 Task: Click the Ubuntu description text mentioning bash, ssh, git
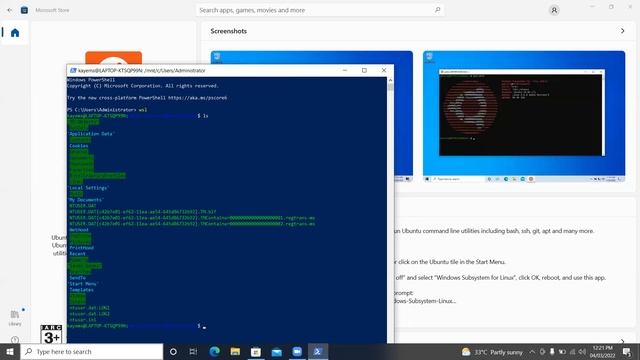(x=494, y=231)
